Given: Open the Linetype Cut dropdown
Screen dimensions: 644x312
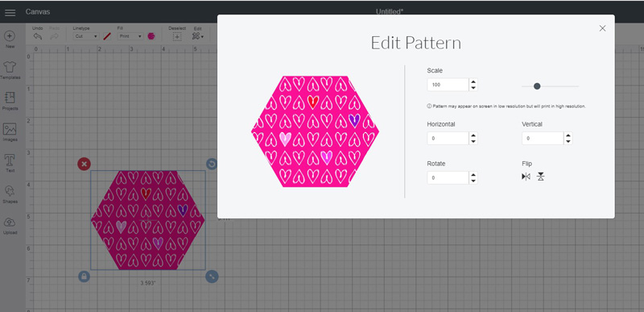Looking at the screenshot, I should 86,36.
